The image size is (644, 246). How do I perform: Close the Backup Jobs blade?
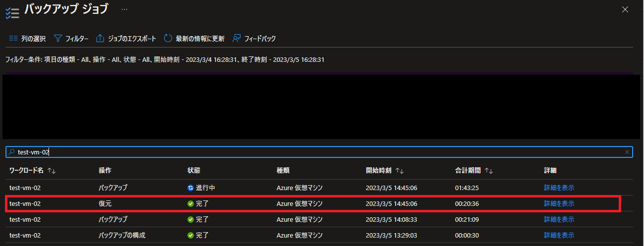click(x=626, y=9)
